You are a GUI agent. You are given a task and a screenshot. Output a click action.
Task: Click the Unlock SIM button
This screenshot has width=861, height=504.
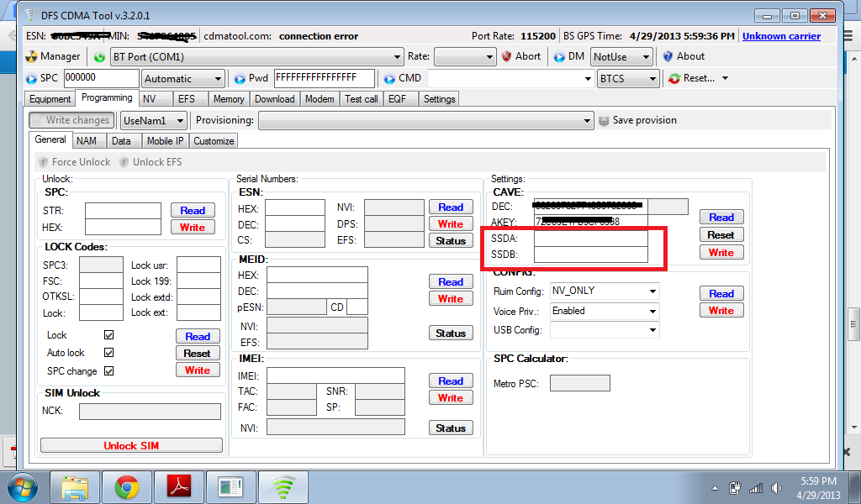[x=131, y=446]
